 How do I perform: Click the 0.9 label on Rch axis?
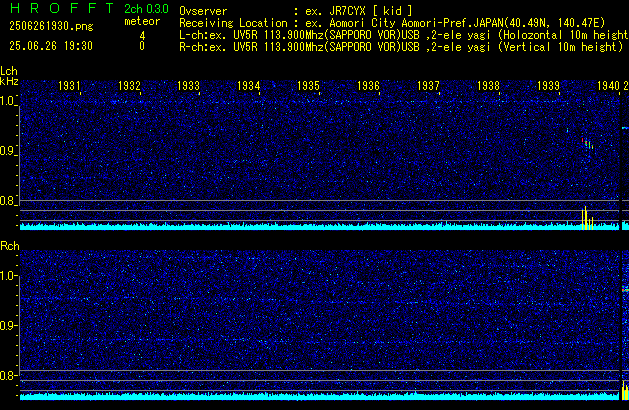(8, 325)
